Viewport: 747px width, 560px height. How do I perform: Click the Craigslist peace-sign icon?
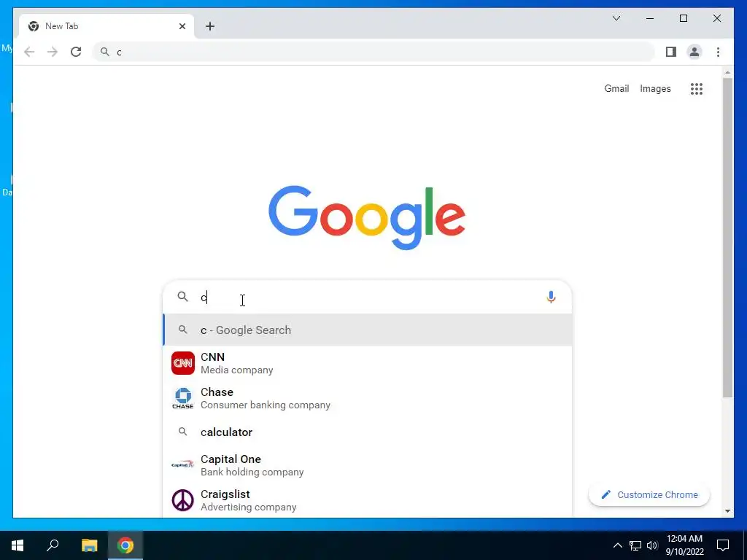coord(183,500)
